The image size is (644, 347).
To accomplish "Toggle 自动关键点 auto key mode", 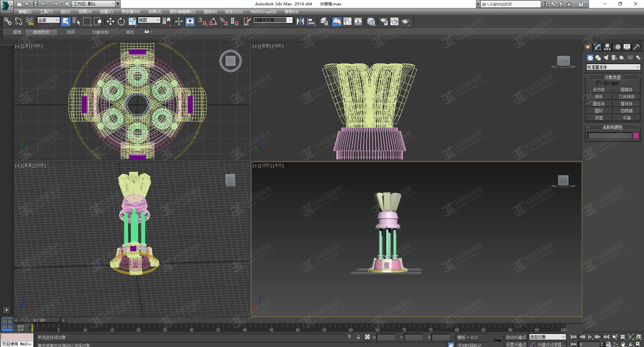I will click(516, 337).
